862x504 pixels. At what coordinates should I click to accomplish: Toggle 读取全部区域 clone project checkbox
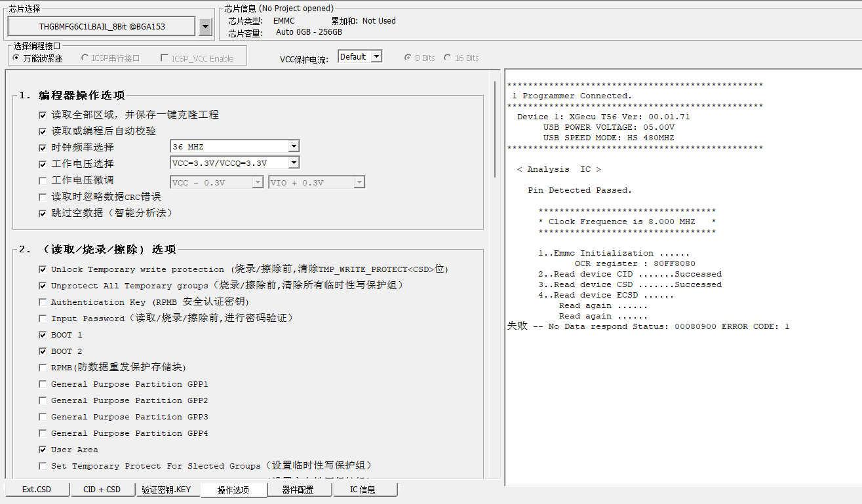coord(43,115)
